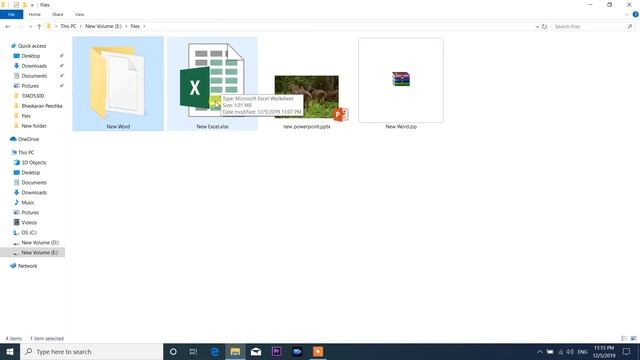Click the New Excel.xlsx file name label
Image resolution: width=640 pixels, height=360 pixels.
point(212,127)
